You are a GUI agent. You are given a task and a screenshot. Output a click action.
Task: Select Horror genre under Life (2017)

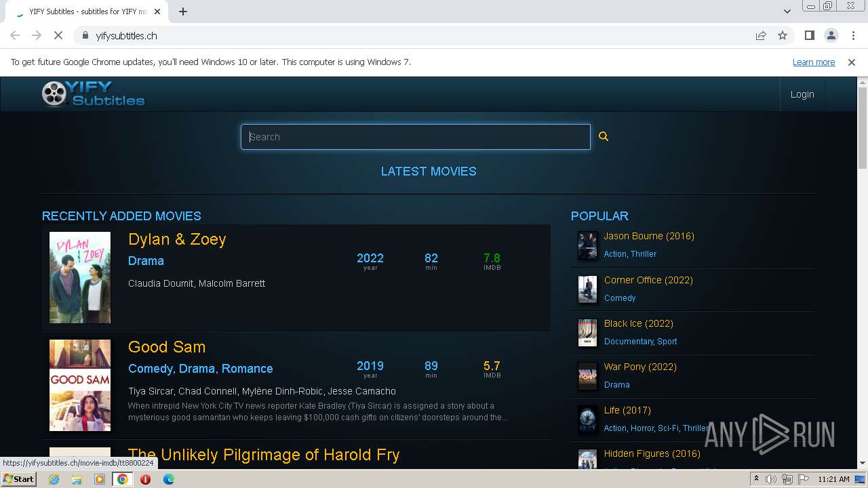[642, 428]
